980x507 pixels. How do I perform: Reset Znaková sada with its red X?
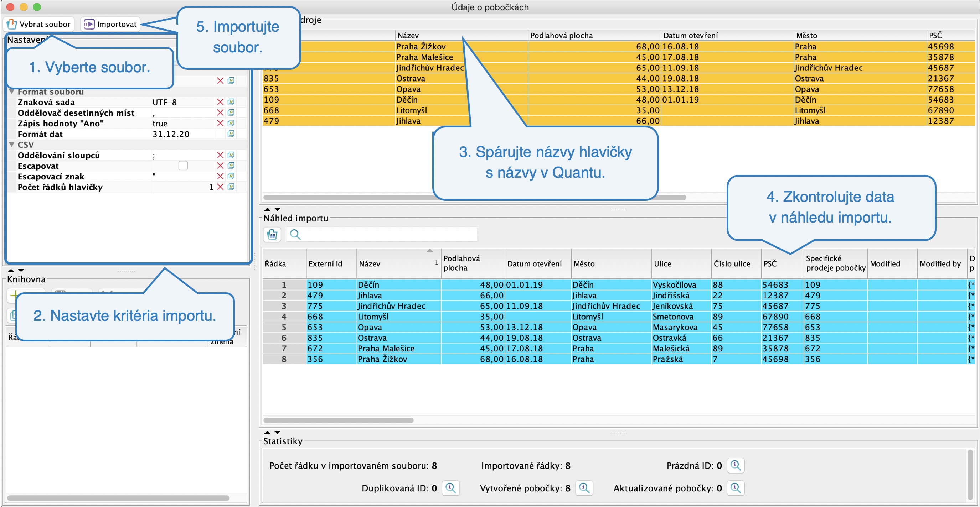[220, 102]
